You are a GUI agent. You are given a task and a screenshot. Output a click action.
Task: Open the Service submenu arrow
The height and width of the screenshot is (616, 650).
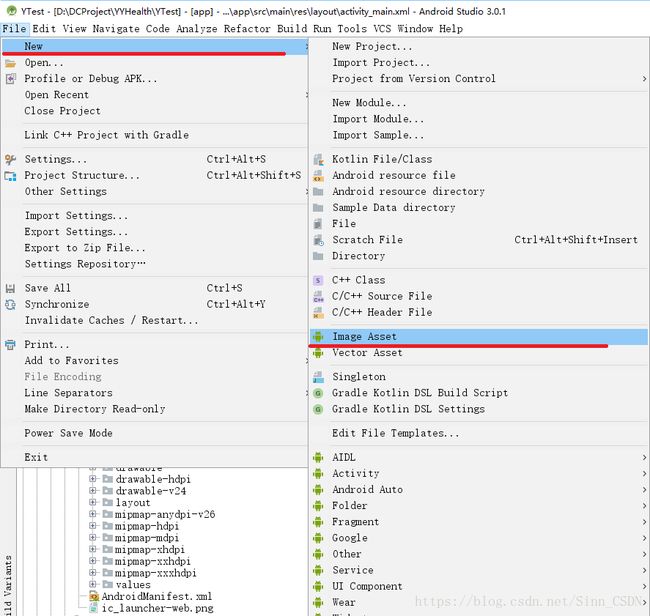point(644,570)
